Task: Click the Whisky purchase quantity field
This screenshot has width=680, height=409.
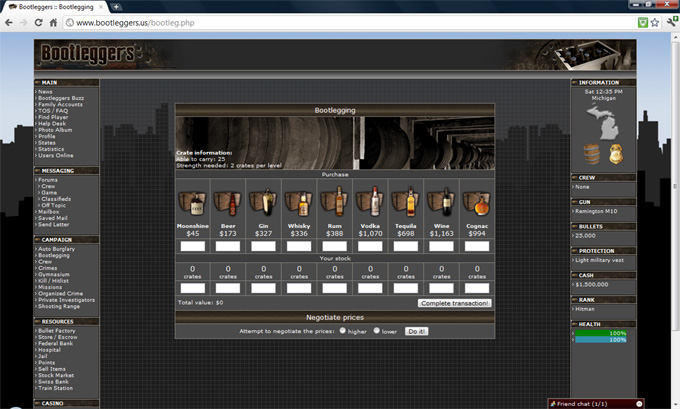Action: (x=299, y=245)
